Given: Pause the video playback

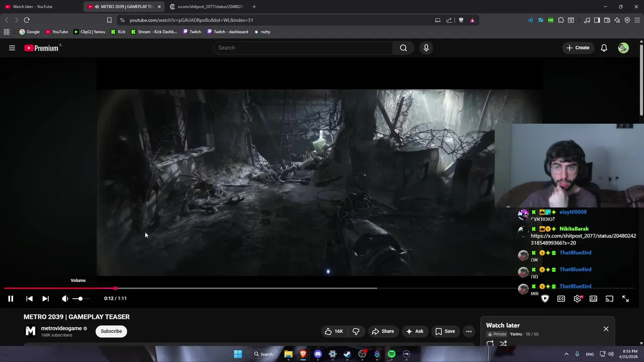Looking at the screenshot, I should pyautogui.click(x=11, y=299).
